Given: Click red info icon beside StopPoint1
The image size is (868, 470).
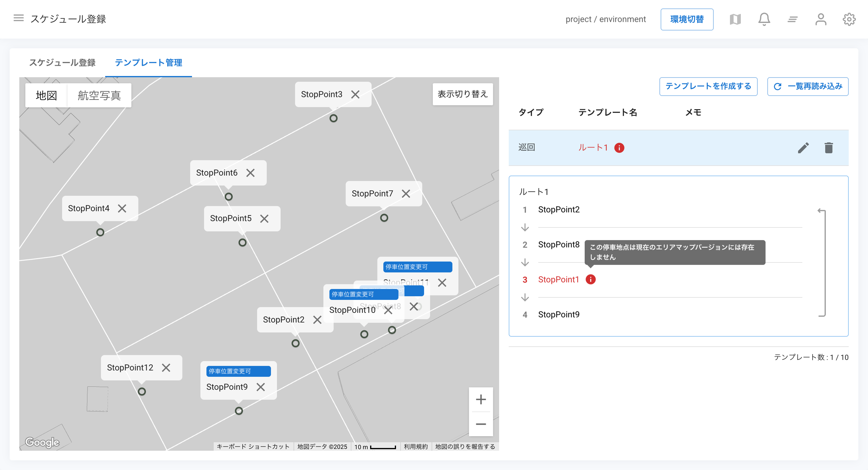Looking at the screenshot, I should [590, 280].
